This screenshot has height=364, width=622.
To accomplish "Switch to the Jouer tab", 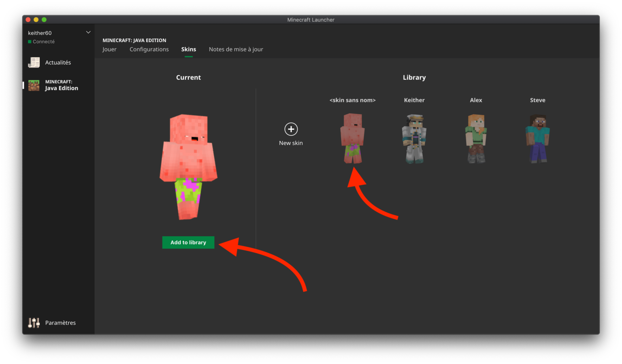I will pos(109,49).
